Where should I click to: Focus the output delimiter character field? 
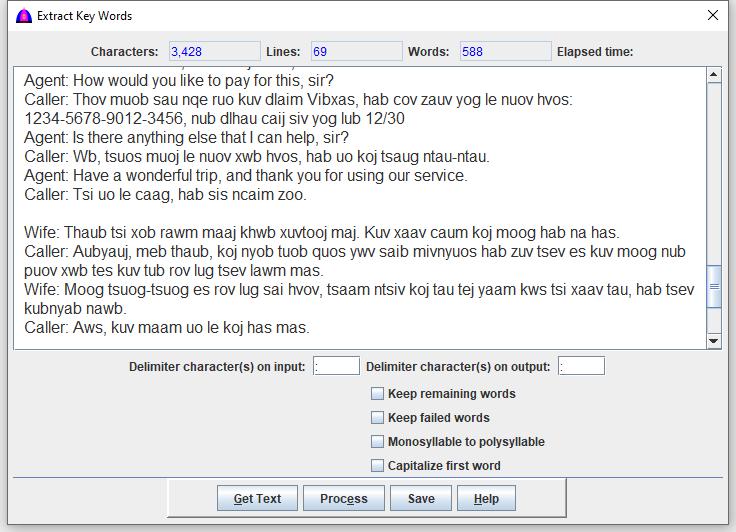click(581, 367)
